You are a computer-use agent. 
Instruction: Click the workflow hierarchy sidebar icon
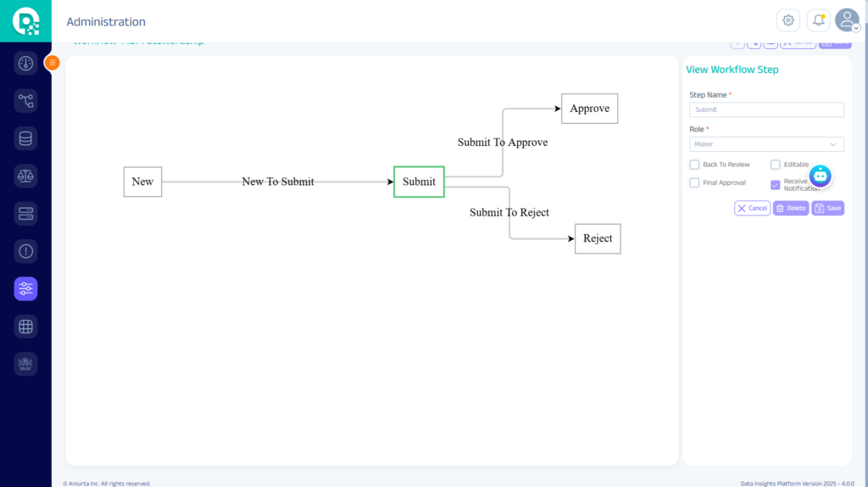25,101
